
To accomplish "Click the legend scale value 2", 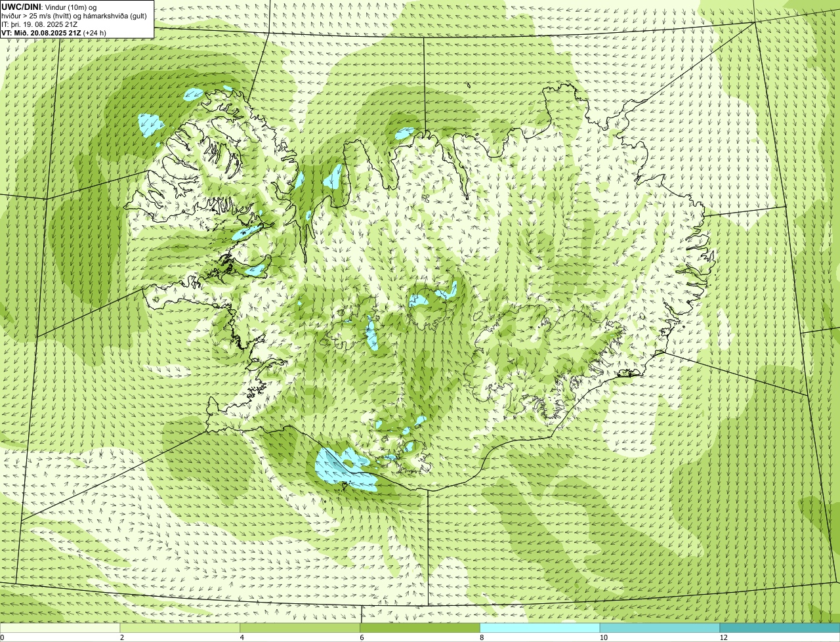I will pyautogui.click(x=122, y=637).
